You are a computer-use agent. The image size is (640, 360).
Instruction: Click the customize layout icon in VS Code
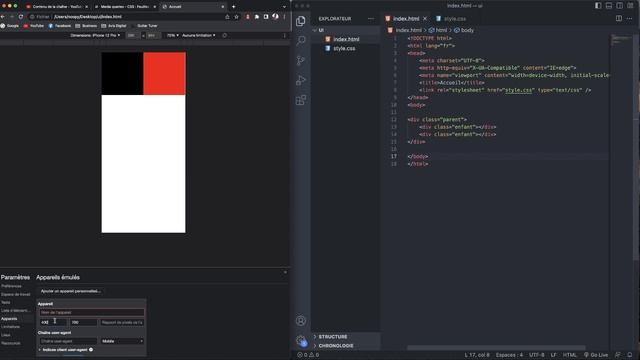[630, 6]
